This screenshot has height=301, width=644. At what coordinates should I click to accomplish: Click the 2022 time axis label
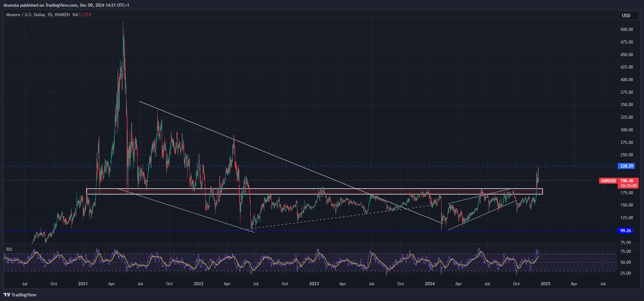pyautogui.click(x=198, y=284)
